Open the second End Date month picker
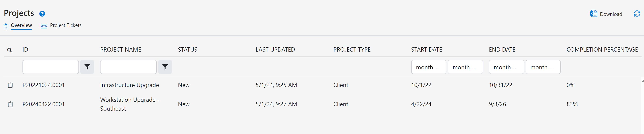 543,67
